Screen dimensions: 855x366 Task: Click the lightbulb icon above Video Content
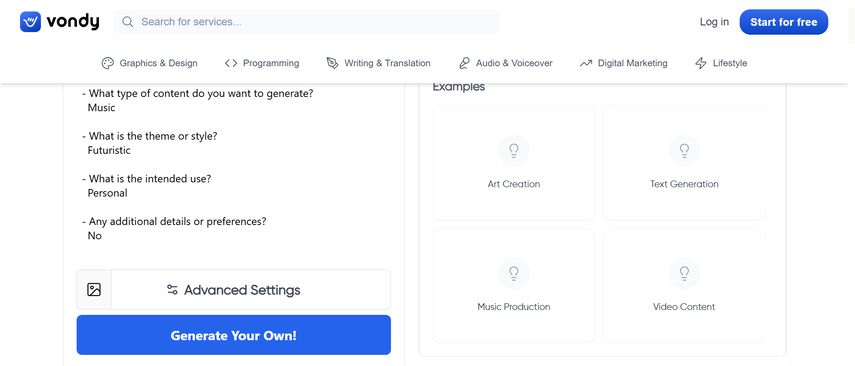[684, 273]
